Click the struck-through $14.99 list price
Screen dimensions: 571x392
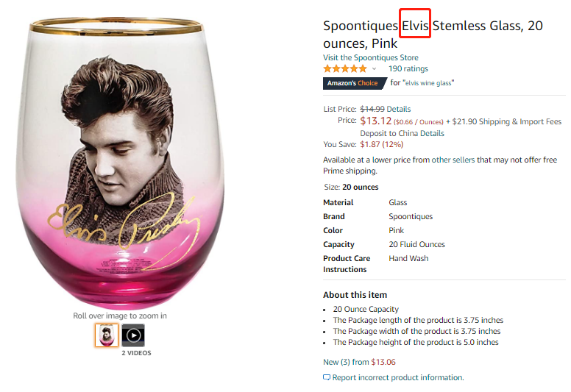(x=372, y=109)
